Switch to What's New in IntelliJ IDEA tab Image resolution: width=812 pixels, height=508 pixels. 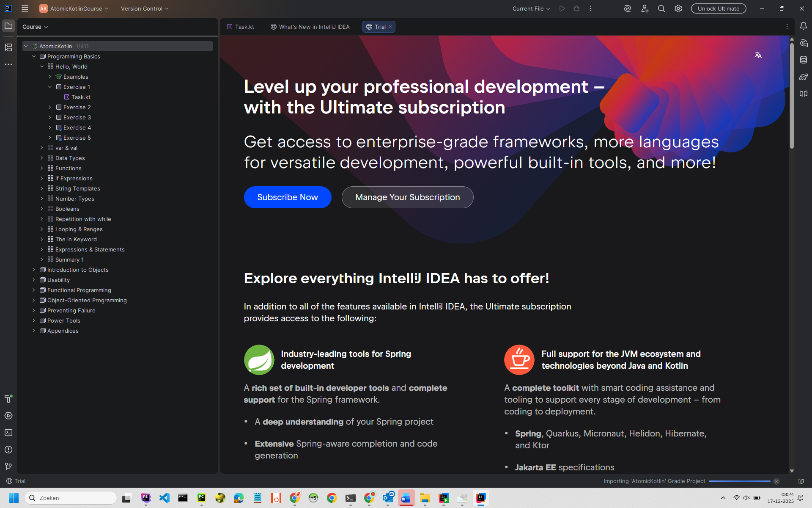(x=310, y=27)
